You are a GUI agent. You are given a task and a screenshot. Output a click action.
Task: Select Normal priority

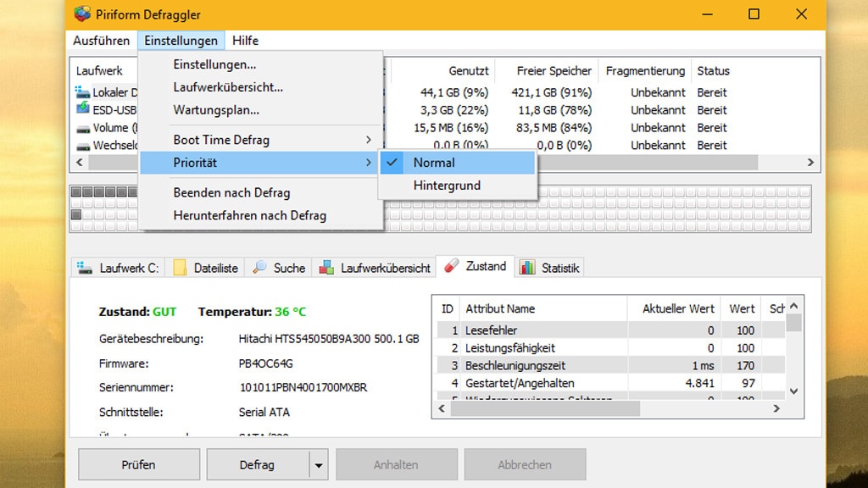pyautogui.click(x=457, y=163)
